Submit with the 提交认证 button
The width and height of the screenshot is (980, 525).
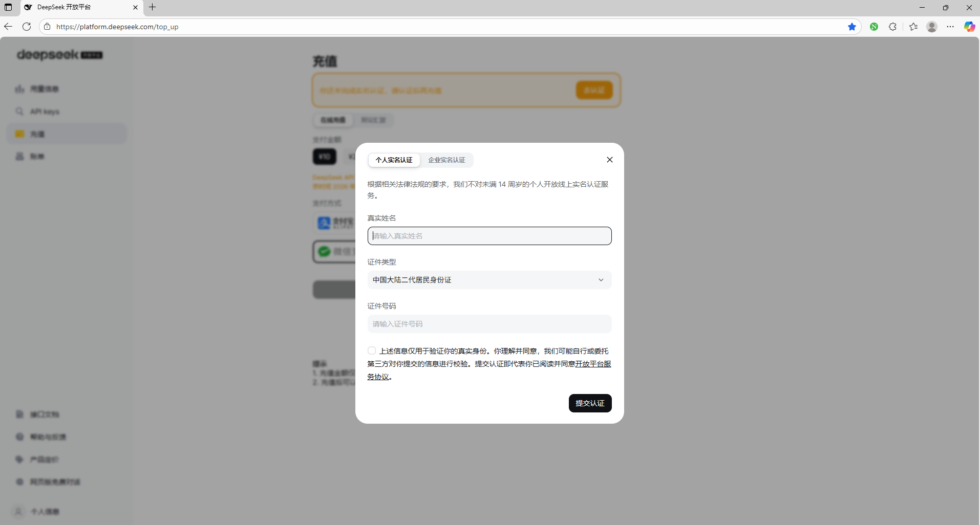pyautogui.click(x=590, y=403)
